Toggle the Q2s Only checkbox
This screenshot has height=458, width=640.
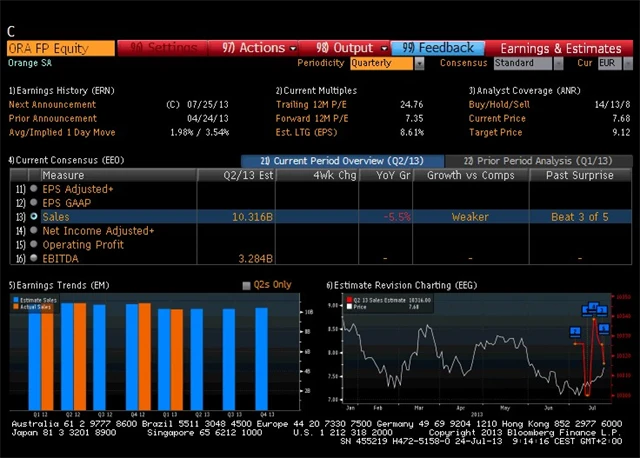(x=247, y=285)
